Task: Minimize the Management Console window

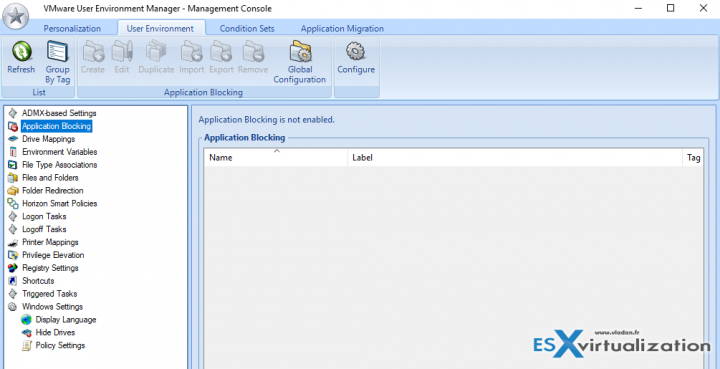Action: tap(638, 8)
